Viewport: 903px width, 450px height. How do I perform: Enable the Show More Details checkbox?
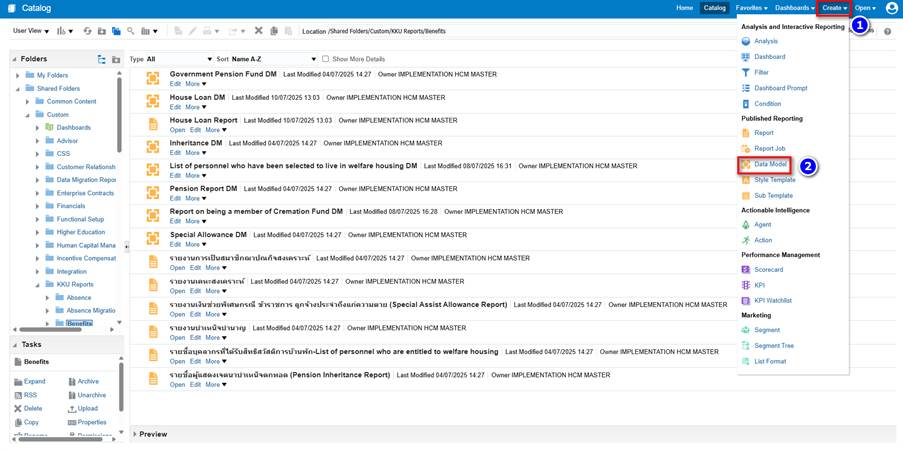[325, 59]
